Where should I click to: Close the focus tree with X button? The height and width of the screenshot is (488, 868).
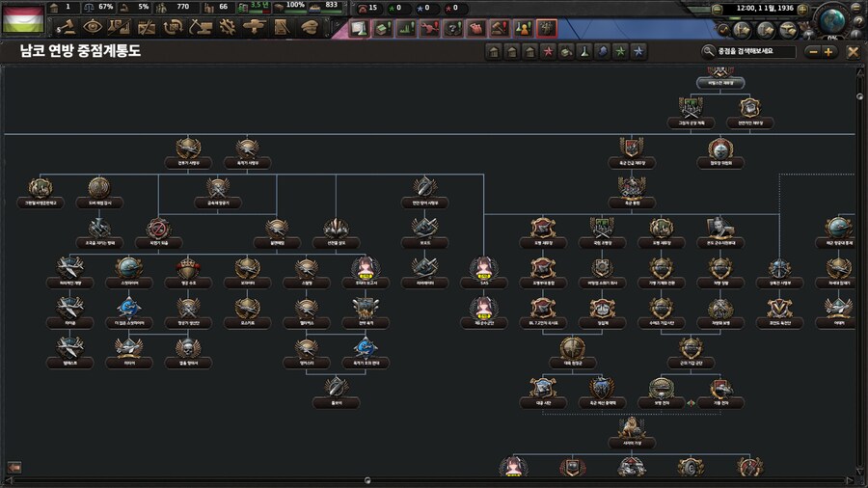tap(853, 51)
